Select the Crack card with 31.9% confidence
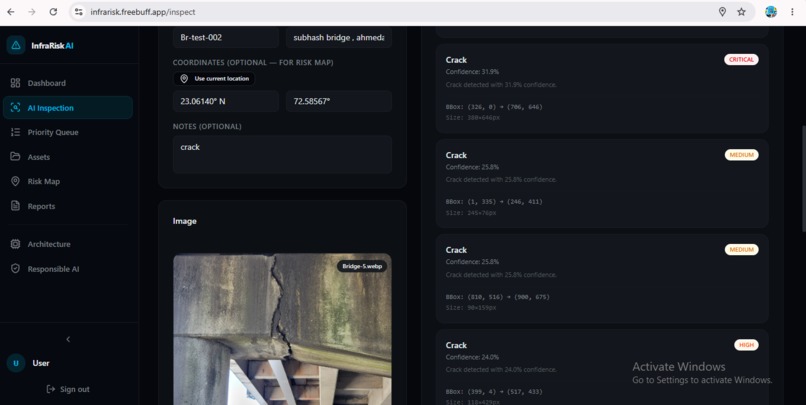The width and height of the screenshot is (806, 405). point(602,88)
